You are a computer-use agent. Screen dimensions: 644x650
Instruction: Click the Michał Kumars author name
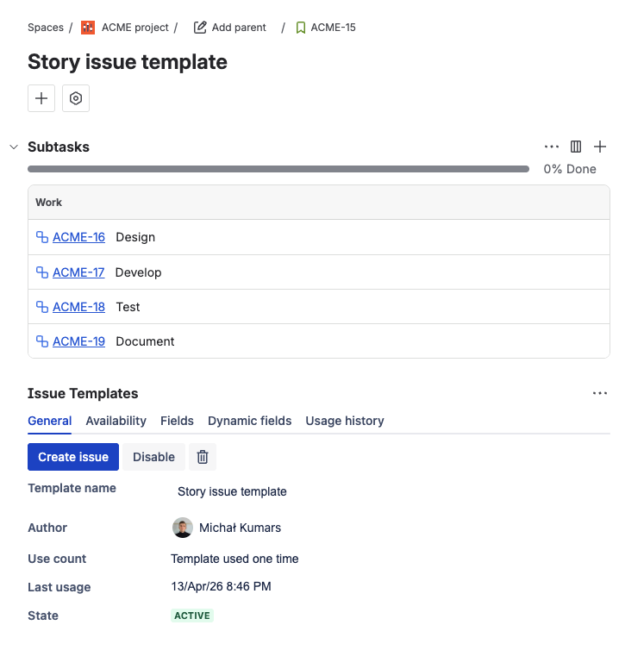click(240, 528)
